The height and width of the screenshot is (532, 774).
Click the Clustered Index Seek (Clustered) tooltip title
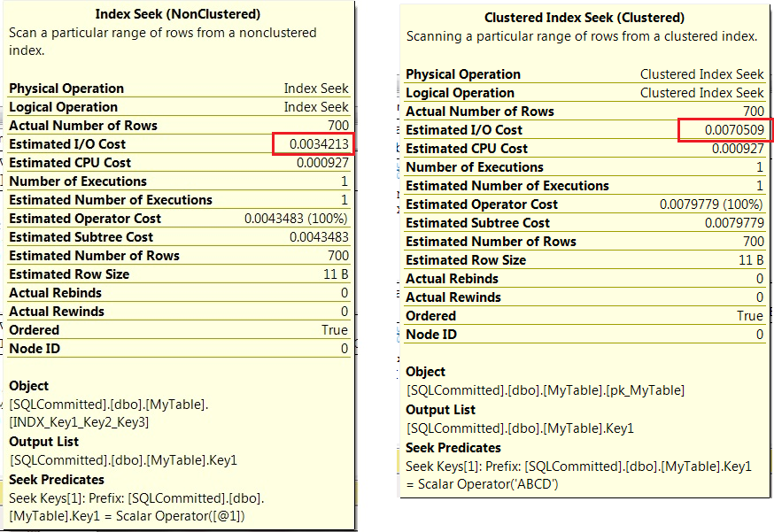click(583, 18)
